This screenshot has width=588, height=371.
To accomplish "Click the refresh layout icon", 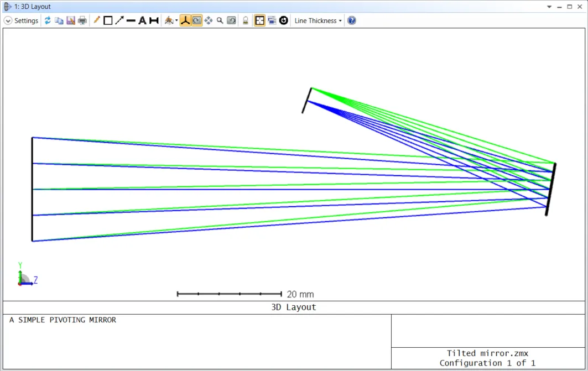I will pos(48,20).
